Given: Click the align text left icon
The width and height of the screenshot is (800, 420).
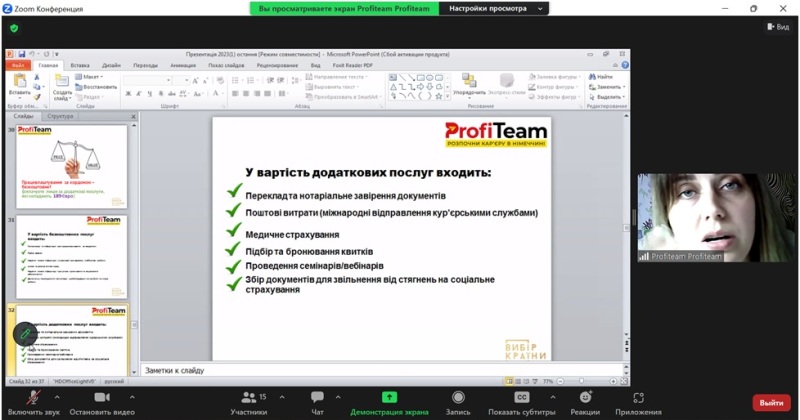Looking at the screenshot, I should point(235,93).
